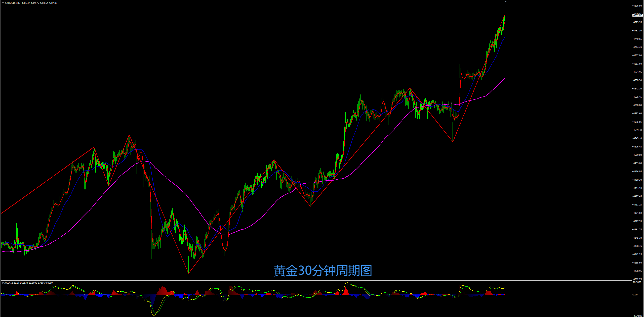This screenshot has height=317, width=644.
Task: Click the current price label 4787.87
Action: tap(637, 15)
